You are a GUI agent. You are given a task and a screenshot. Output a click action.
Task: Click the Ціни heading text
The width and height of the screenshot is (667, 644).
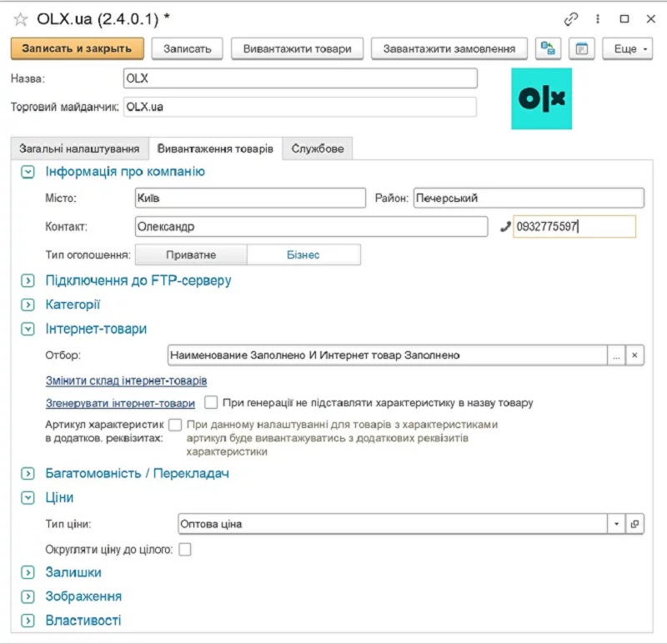(59, 498)
